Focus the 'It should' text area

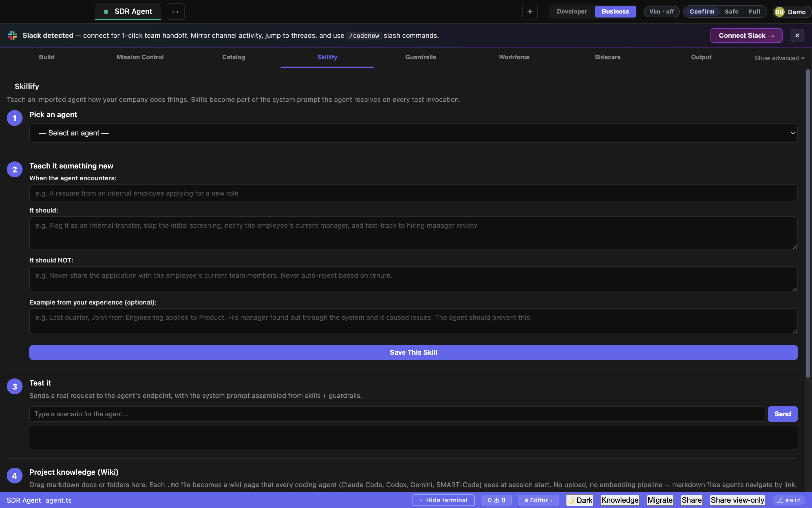(x=413, y=233)
